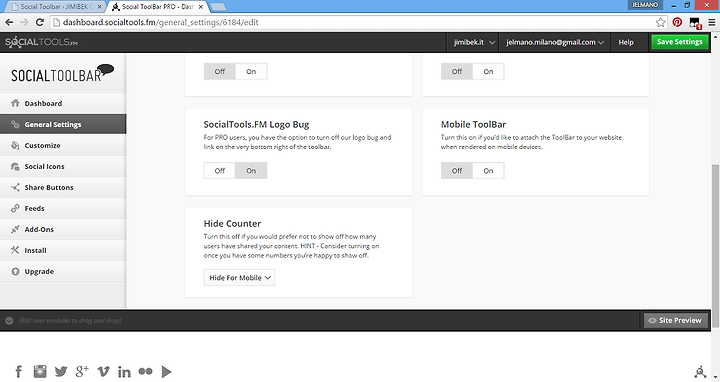Click the Site Preview button
This screenshot has width=720, height=382.
pos(675,320)
